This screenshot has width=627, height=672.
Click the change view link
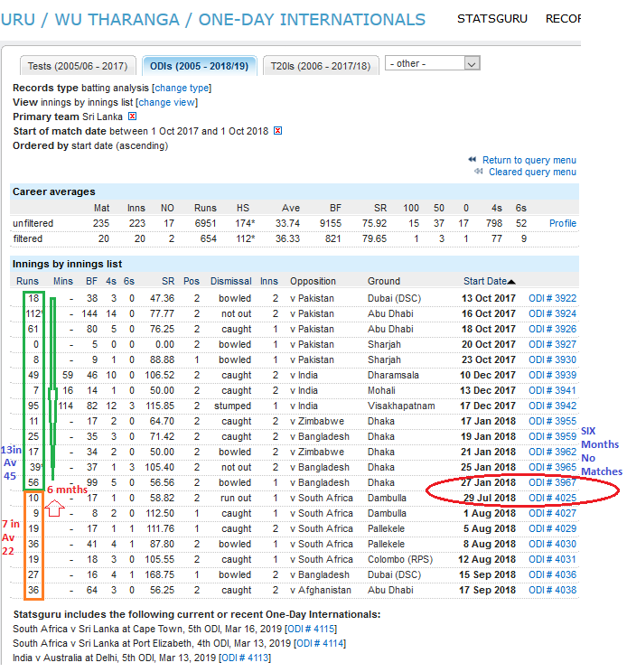(167, 102)
